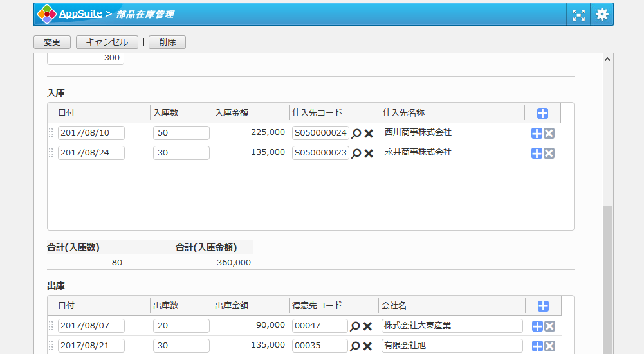This screenshot has height=354, width=644.
Task: Click the 削除 button
Action: pyautogui.click(x=167, y=42)
